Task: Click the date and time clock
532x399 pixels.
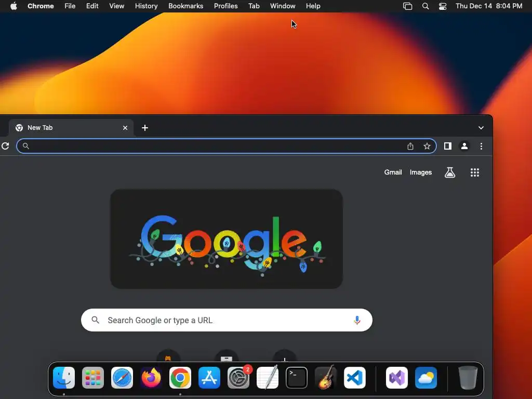Action: (489, 6)
